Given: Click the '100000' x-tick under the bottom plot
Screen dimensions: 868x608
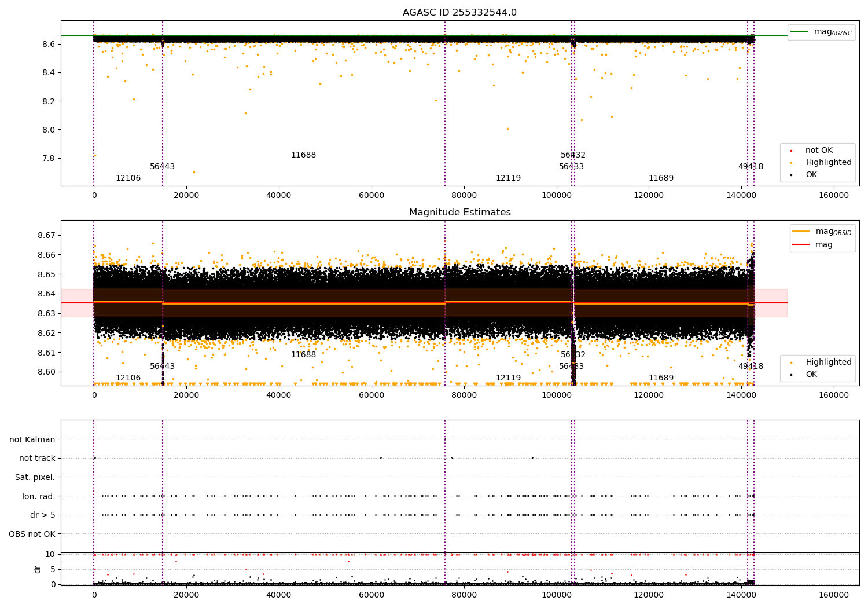Looking at the screenshot, I should click(557, 595).
